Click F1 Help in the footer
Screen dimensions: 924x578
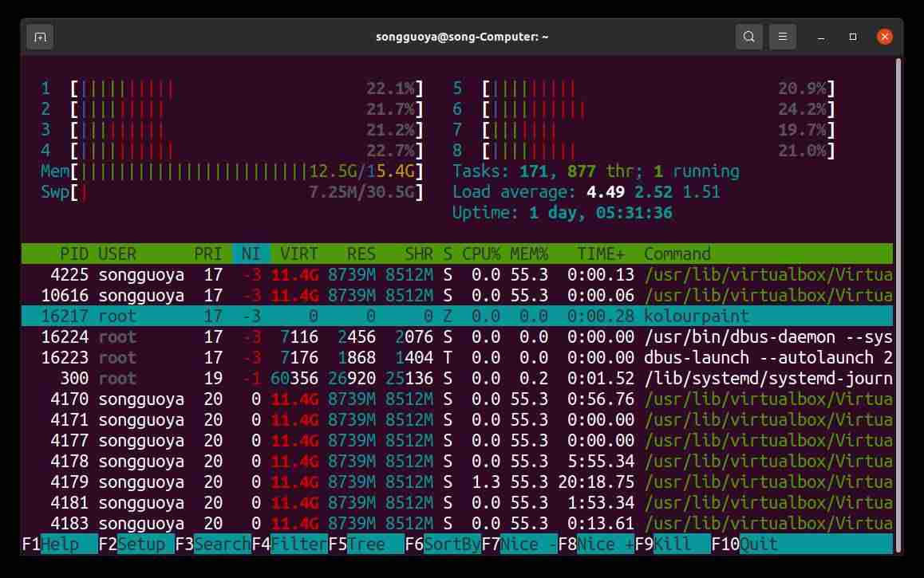tap(60, 545)
